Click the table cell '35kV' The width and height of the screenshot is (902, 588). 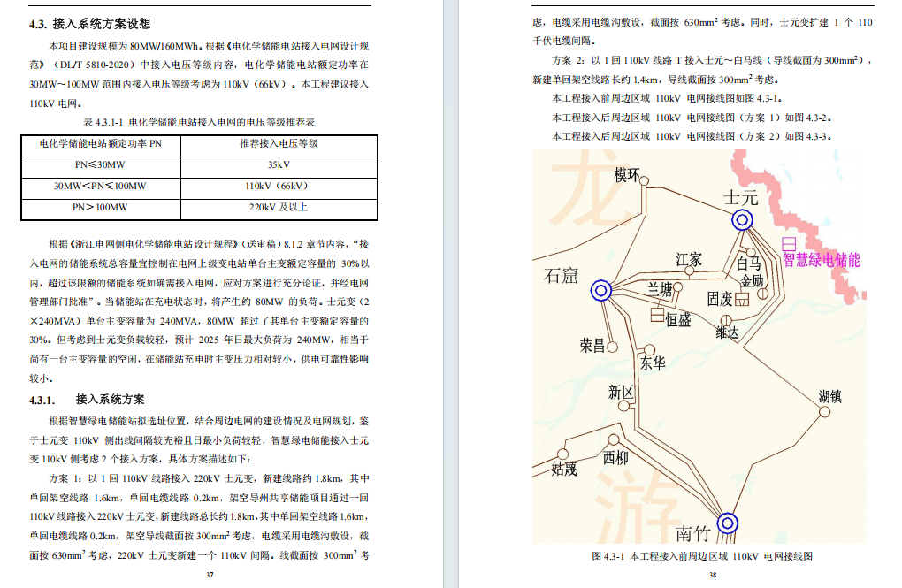(279, 164)
